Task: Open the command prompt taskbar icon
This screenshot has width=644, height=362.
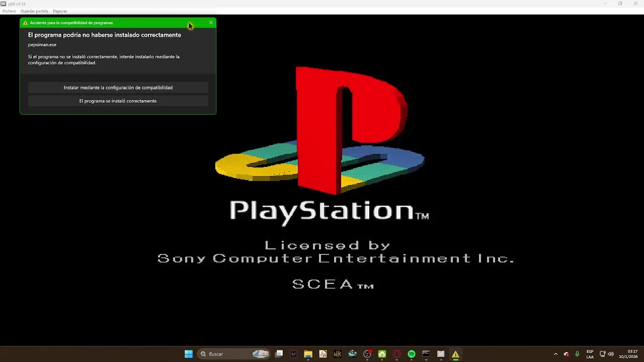Action: click(x=426, y=354)
